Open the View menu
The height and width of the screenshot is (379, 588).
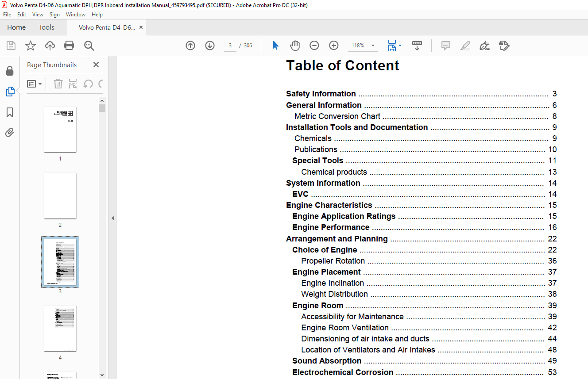pos(38,15)
